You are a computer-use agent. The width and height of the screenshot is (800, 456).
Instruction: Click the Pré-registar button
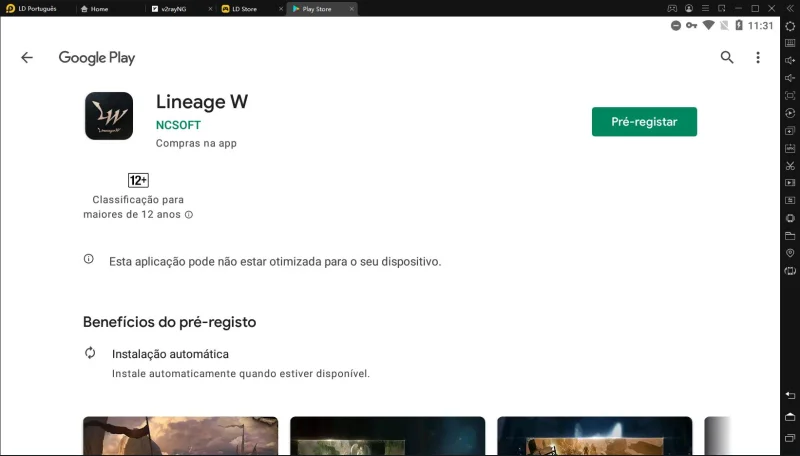pyautogui.click(x=644, y=121)
